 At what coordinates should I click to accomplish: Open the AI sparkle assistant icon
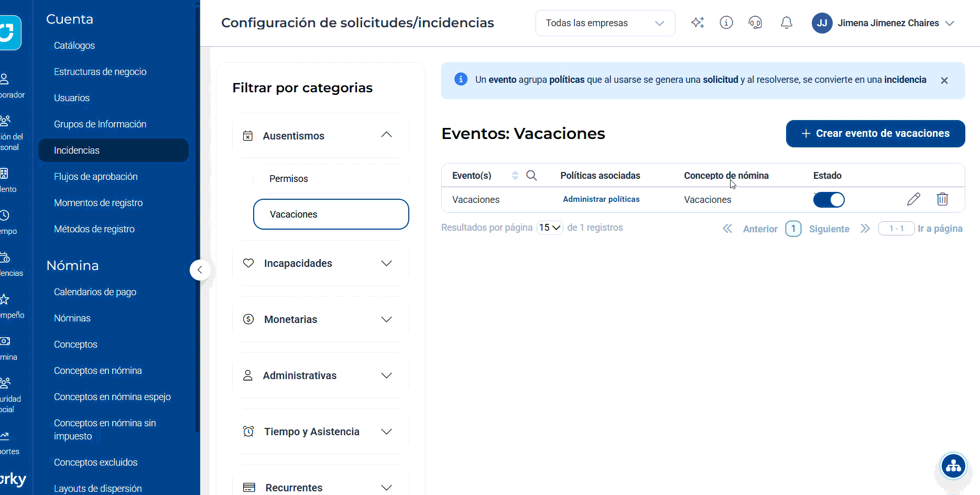pyautogui.click(x=698, y=23)
